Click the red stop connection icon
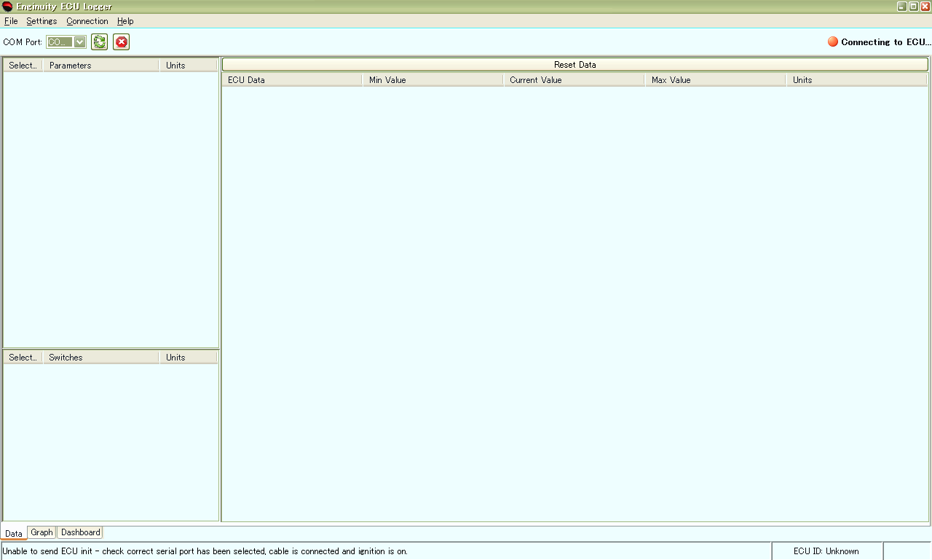932x560 pixels. 122,42
